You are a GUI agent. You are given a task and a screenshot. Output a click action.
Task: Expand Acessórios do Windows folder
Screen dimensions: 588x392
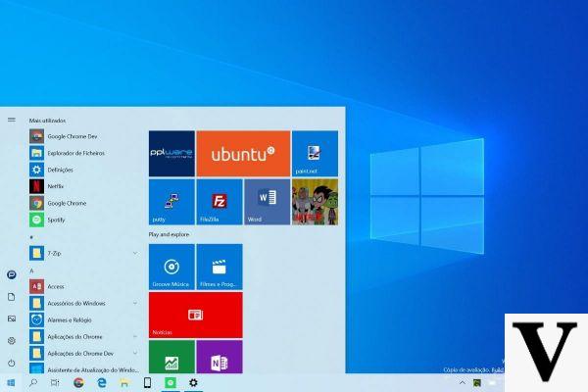[83, 303]
